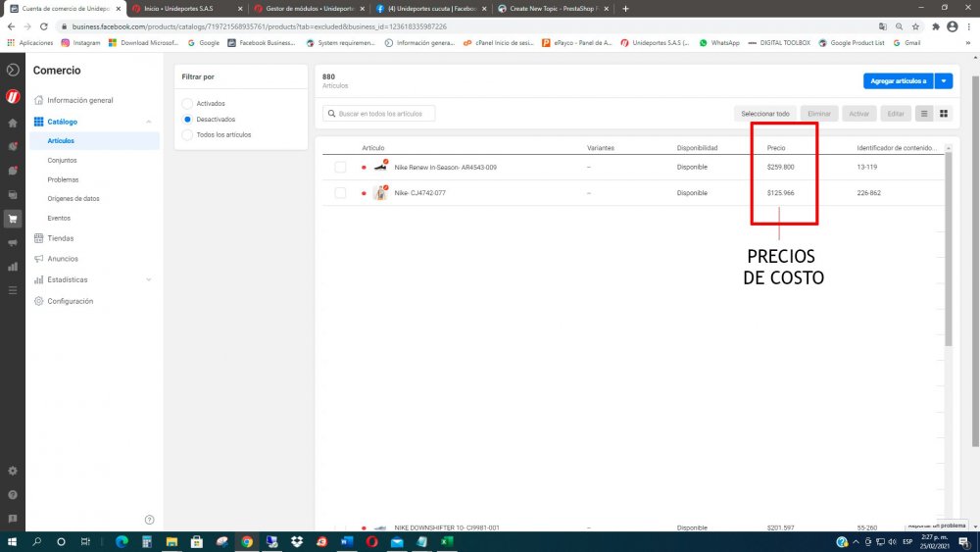Image resolution: width=980 pixels, height=552 pixels.
Task: Open the Commerce home icon in left rail
Action: (x=13, y=124)
